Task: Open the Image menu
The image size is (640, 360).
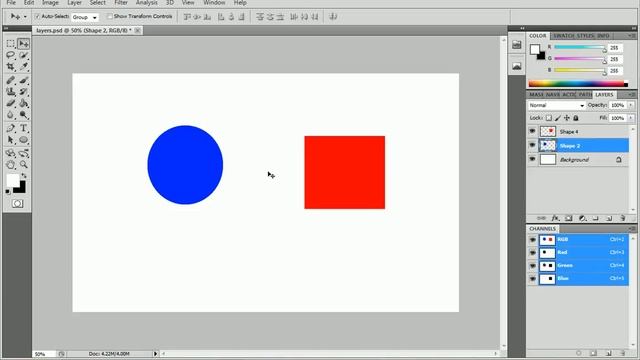Action: (x=50, y=3)
